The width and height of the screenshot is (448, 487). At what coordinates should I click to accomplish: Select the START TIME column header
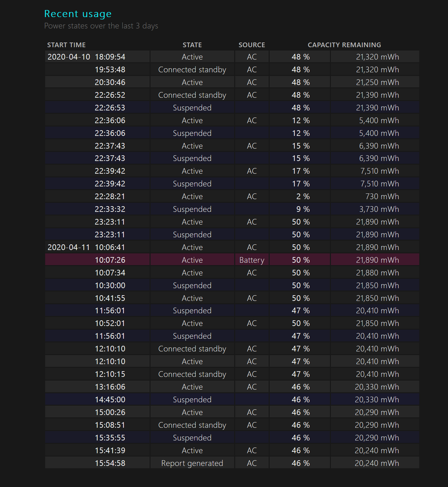[66, 45]
